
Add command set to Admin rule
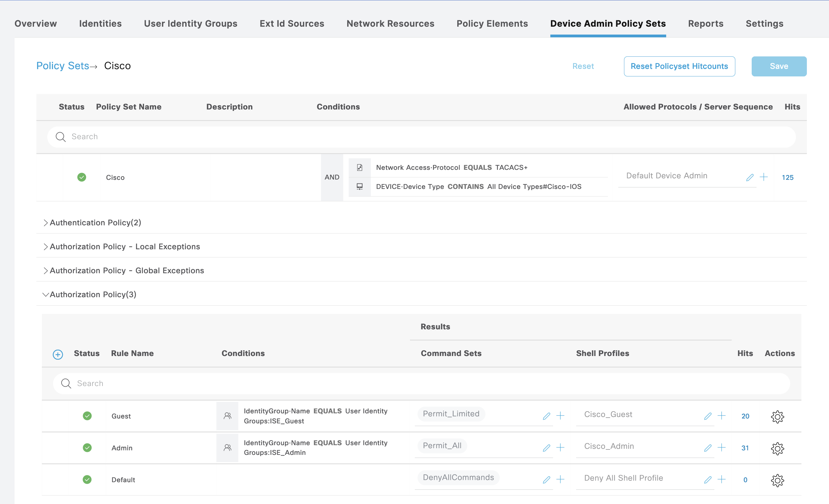[561, 448]
